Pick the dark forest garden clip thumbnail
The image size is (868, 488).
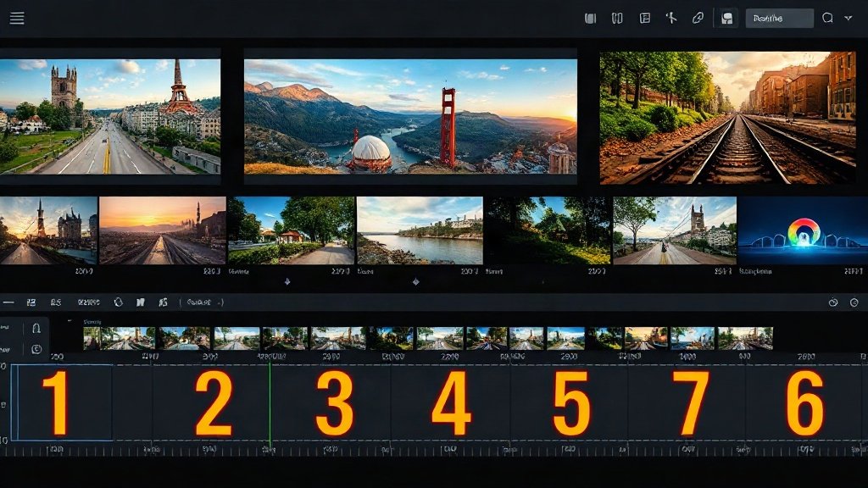tap(548, 230)
